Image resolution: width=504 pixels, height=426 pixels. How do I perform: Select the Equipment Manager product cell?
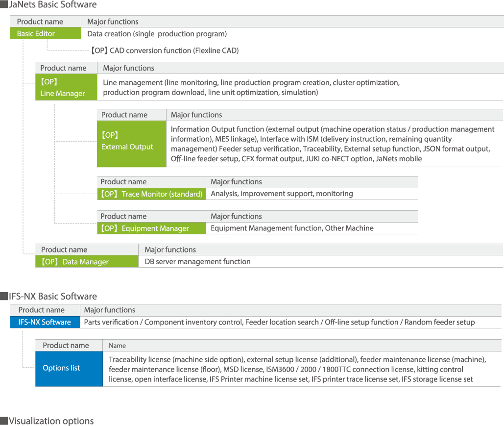[x=151, y=228]
